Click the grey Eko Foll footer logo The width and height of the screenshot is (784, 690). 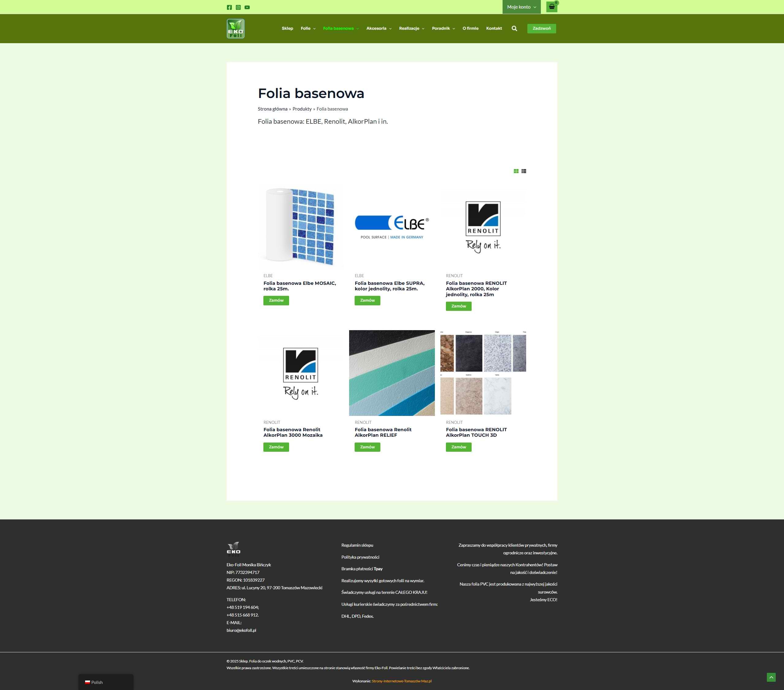point(234,549)
